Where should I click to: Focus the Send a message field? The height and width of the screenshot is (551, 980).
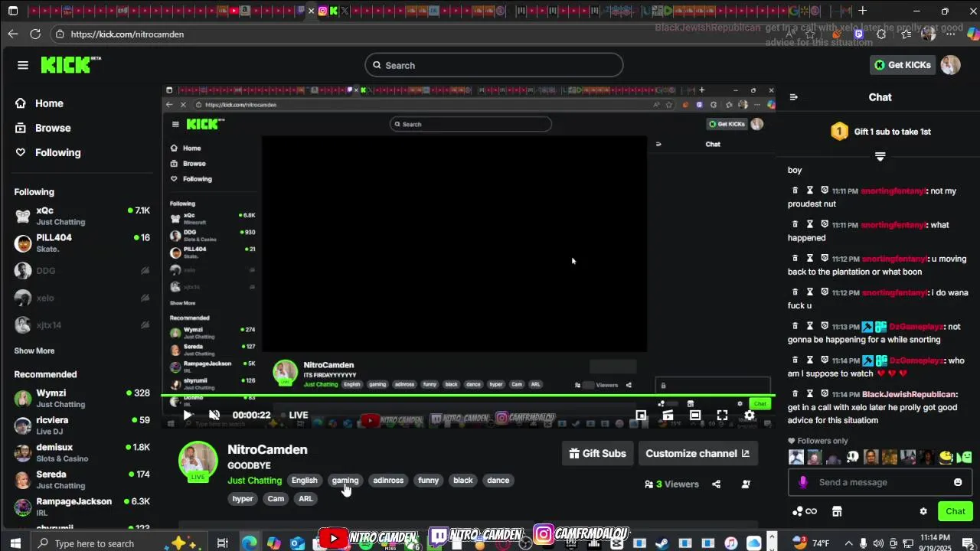click(x=880, y=482)
